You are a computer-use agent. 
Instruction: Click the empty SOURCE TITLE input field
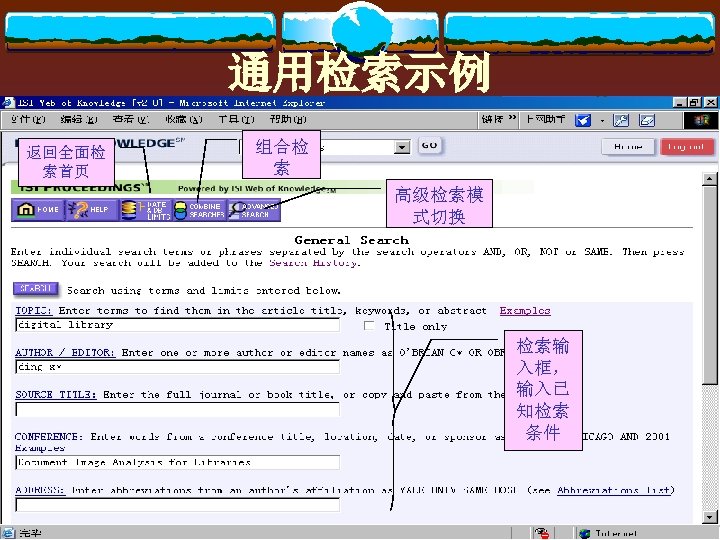point(178,409)
